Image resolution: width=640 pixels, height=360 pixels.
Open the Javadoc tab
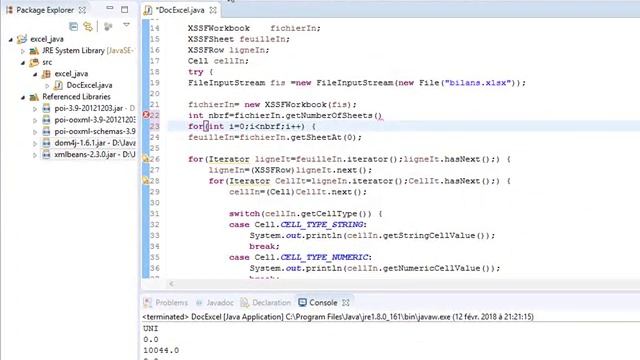click(215, 303)
